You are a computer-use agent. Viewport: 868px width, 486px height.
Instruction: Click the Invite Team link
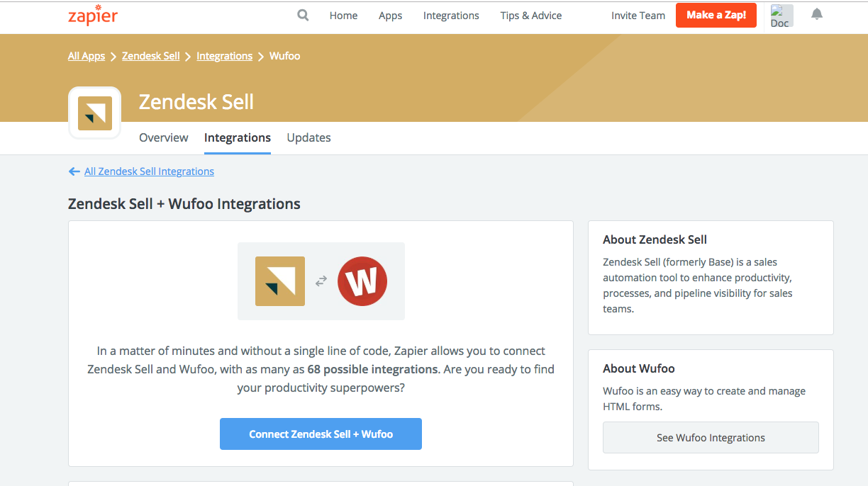(x=638, y=16)
